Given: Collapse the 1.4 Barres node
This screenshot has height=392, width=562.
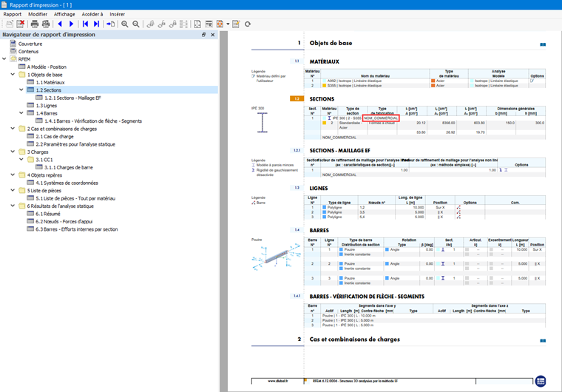Looking at the screenshot, I should pos(21,113).
